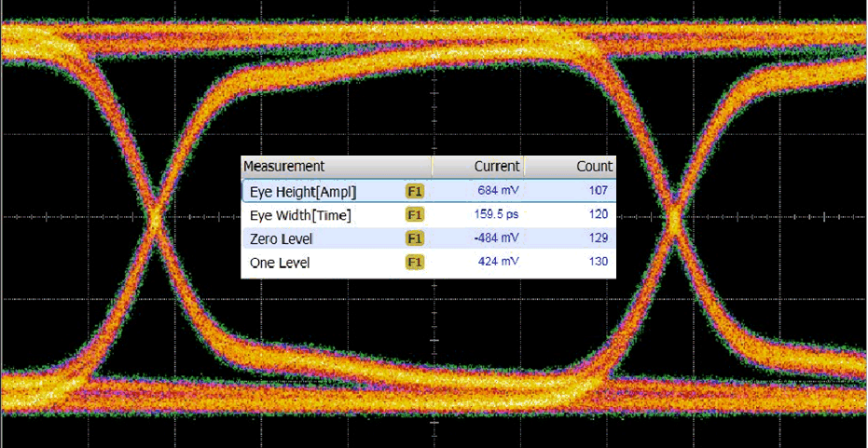This screenshot has width=868, height=448.
Task: Click the count value 130
Action: tap(598, 263)
